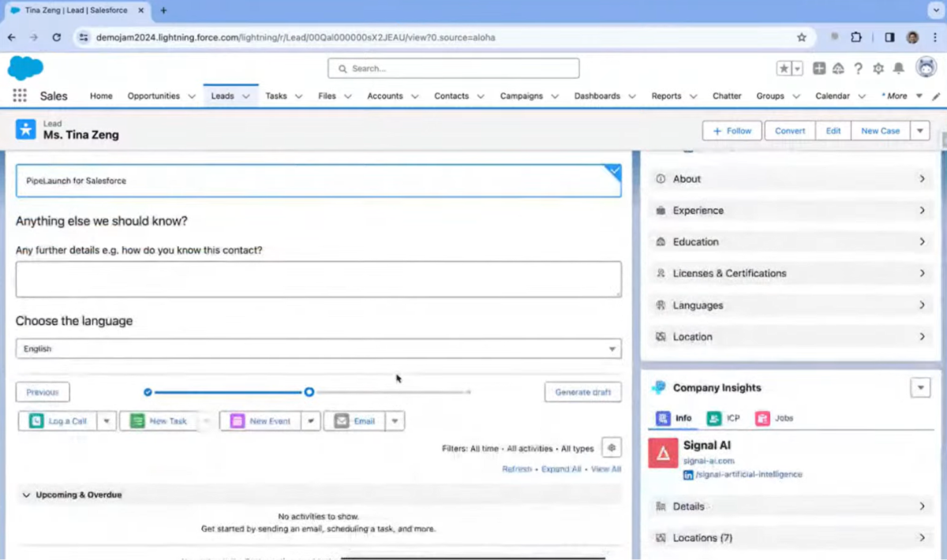
Task: Click the pencil edit navigation icon
Action: 936,96
